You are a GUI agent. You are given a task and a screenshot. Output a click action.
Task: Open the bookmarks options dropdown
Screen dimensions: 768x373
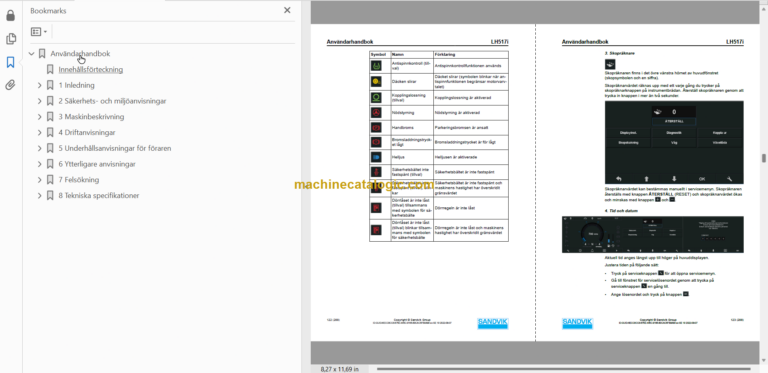39,32
